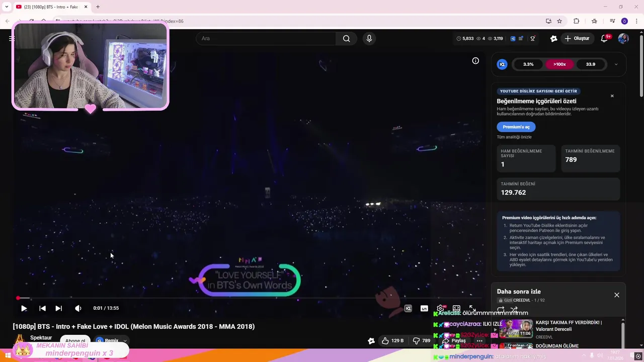
Task: Open vidIQ checklist icon in top bar
Action: tap(521, 39)
